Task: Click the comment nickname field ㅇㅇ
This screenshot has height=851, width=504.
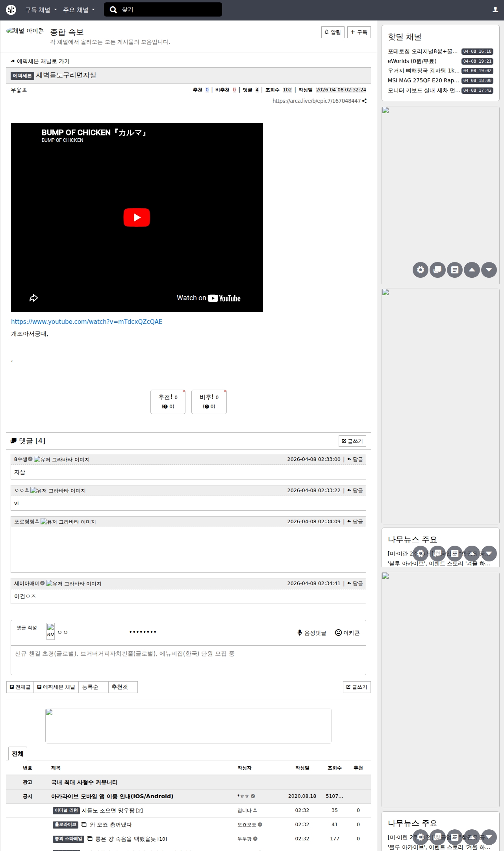Action: point(90,632)
